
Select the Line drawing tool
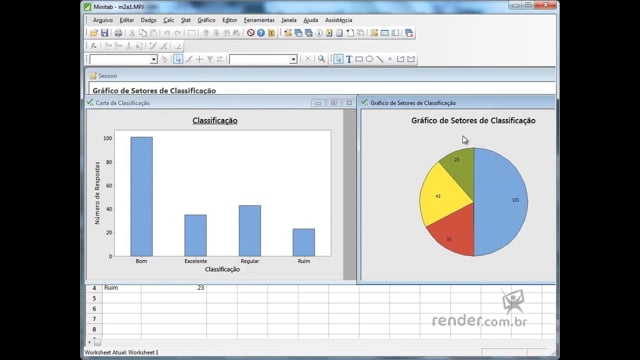tap(380, 59)
